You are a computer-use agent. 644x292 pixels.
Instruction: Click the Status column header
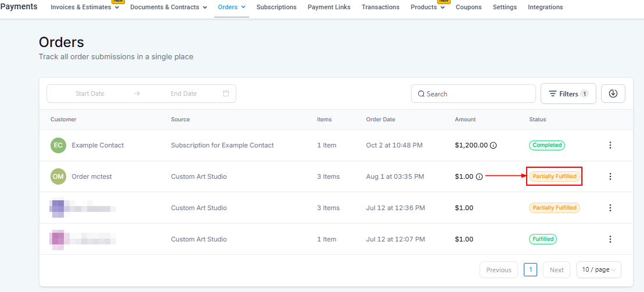pos(538,120)
